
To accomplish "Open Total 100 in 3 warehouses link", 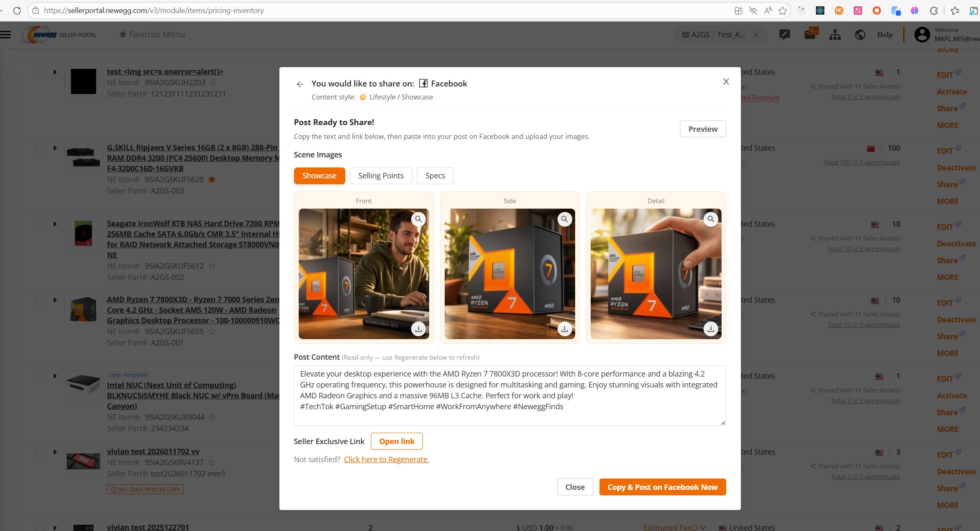I will [862, 162].
